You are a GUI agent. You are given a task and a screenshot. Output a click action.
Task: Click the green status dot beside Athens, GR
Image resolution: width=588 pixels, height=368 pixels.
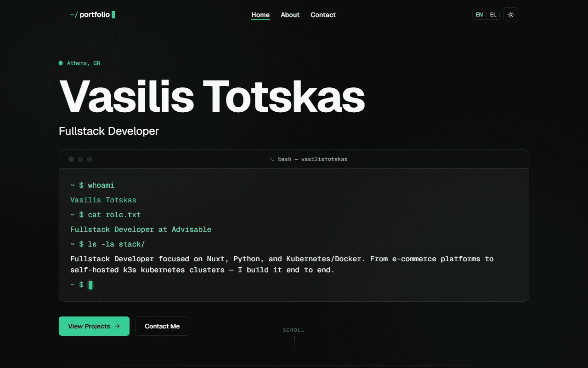coord(61,63)
